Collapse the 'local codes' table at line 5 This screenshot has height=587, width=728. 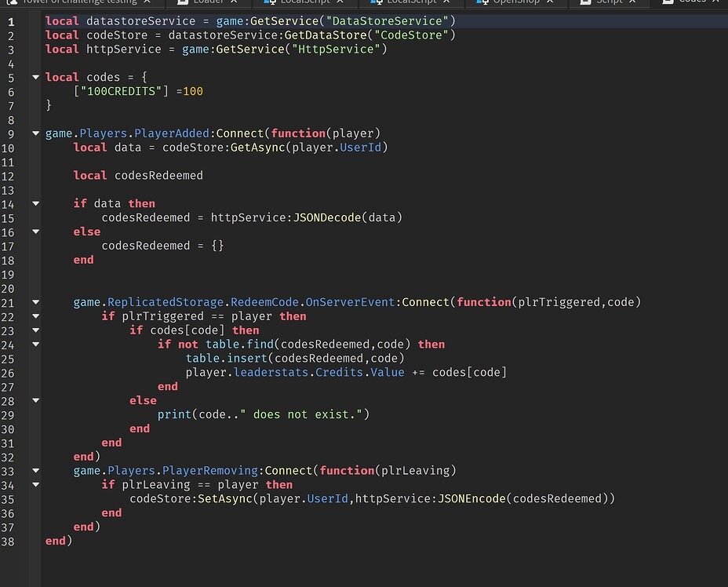[x=36, y=77]
